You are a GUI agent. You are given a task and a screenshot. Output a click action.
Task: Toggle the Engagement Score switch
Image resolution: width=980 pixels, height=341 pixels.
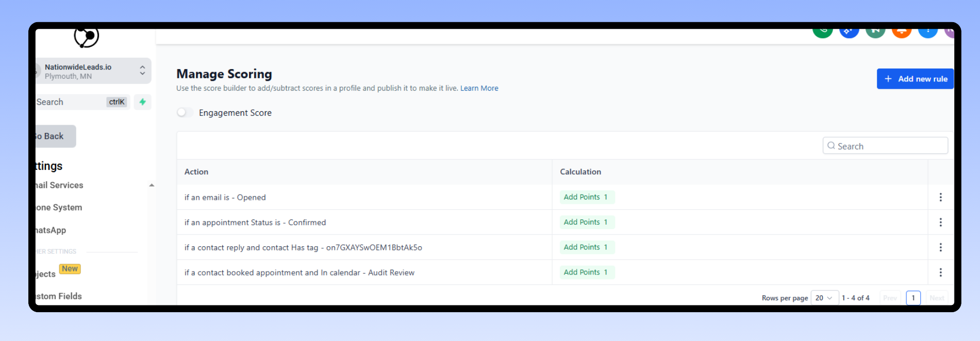(x=185, y=112)
